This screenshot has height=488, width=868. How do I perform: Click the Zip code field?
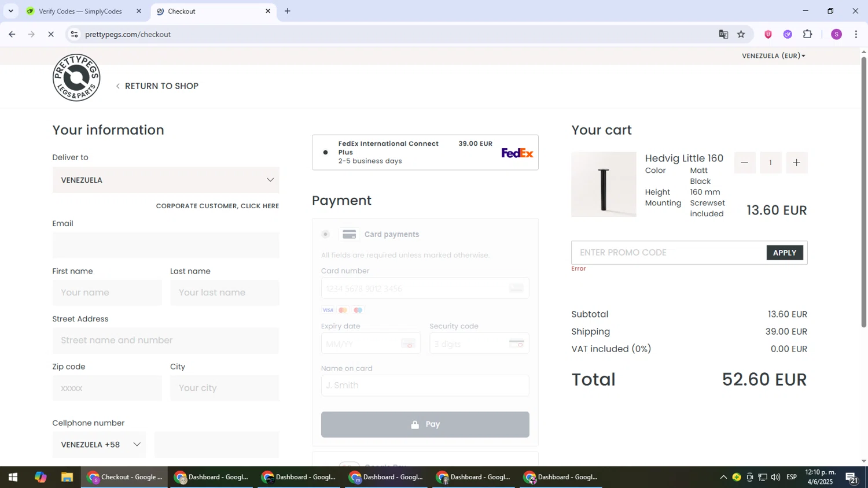(x=107, y=388)
